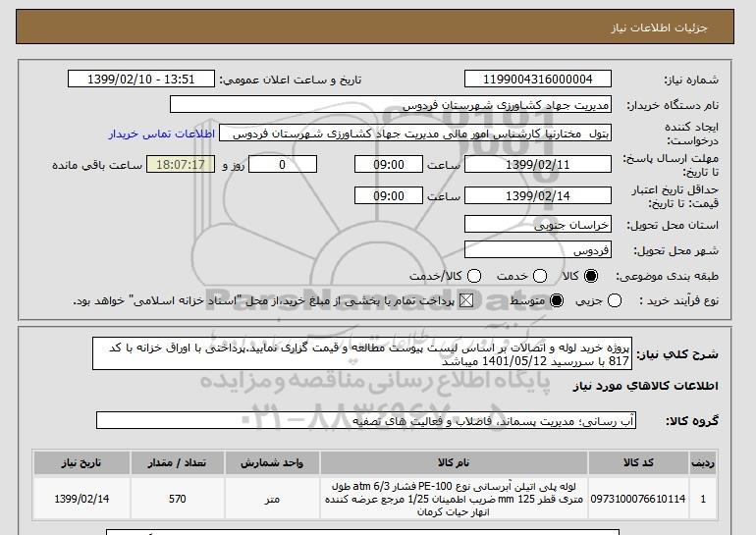Click the نام دستگاه خریدار field

[391, 105]
